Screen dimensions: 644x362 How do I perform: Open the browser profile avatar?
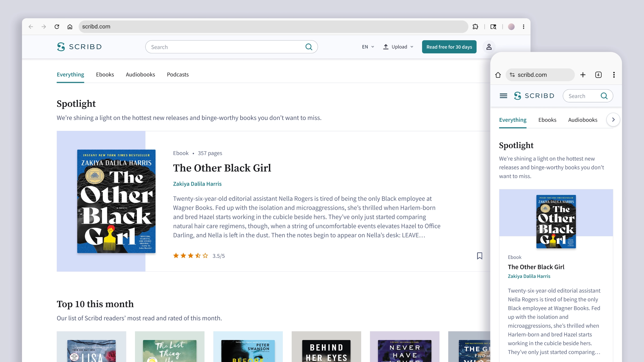coord(511,27)
